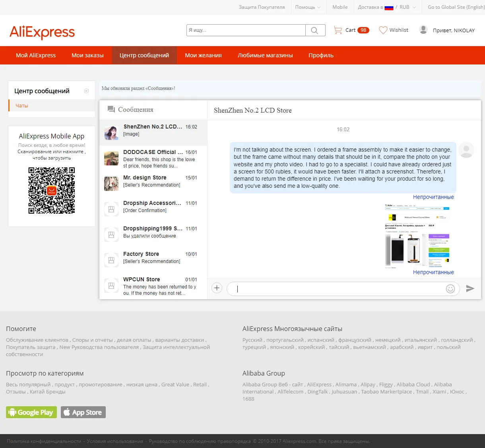Click the user avatar icon in header

423,30
